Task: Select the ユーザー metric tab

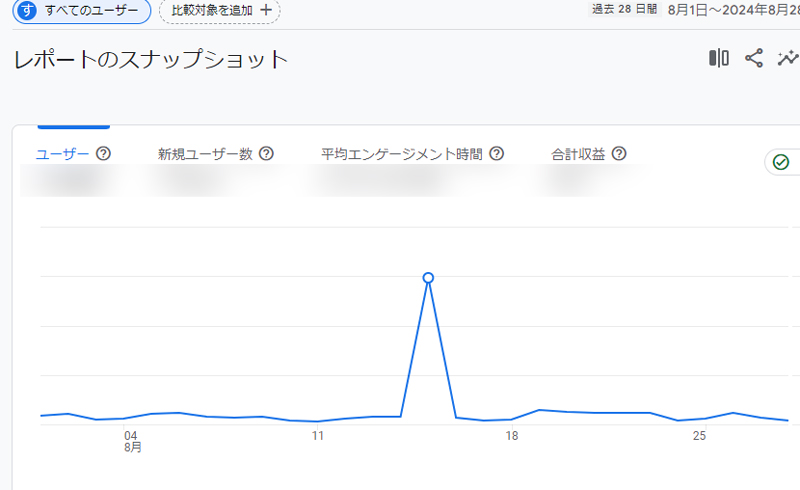Action: point(62,154)
